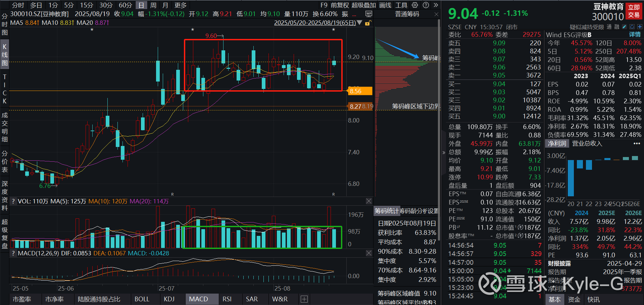Click the 通 Stock Connect marker

[609, 27]
